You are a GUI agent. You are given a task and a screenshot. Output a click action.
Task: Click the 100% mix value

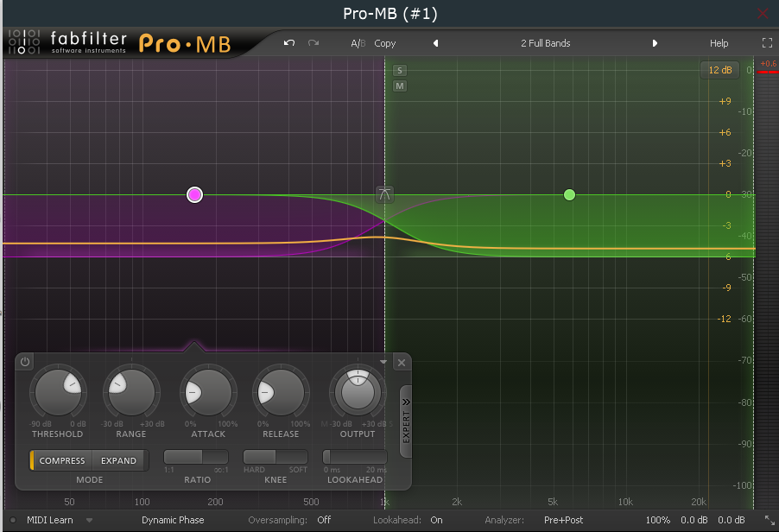click(x=658, y=520)
